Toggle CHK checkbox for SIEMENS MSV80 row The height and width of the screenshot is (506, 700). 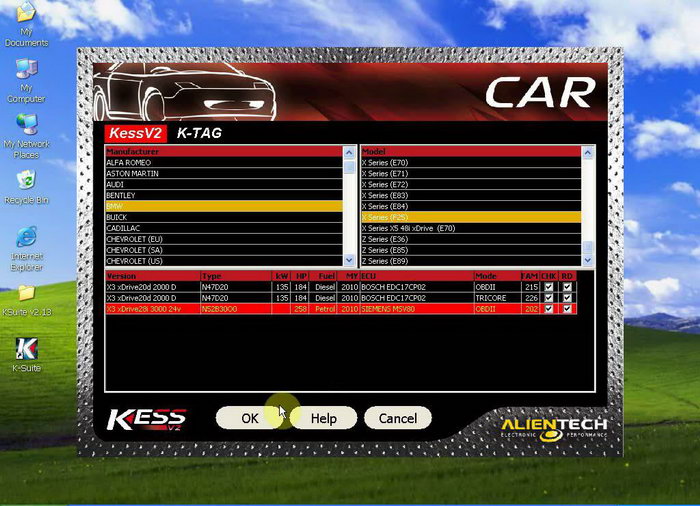pyautogui.click(x=549, y=309)
